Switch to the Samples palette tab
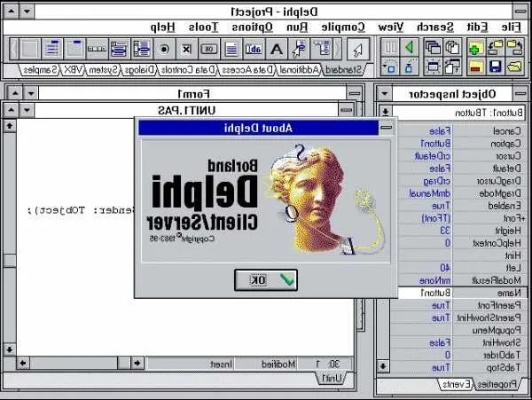This screenshot has height=400, width=532. [41, 70]
